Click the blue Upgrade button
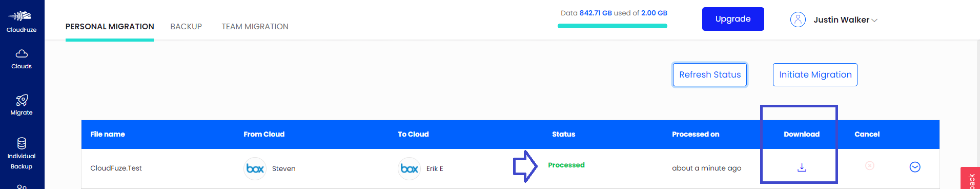Viewport: 980px width, 189px height. [x=733, y=19]
